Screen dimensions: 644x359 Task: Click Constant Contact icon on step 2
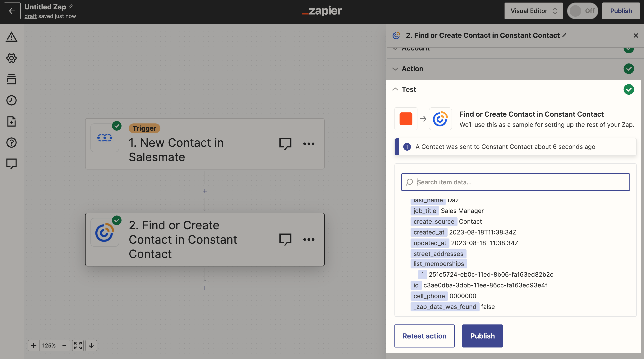[x=105, y=232]
